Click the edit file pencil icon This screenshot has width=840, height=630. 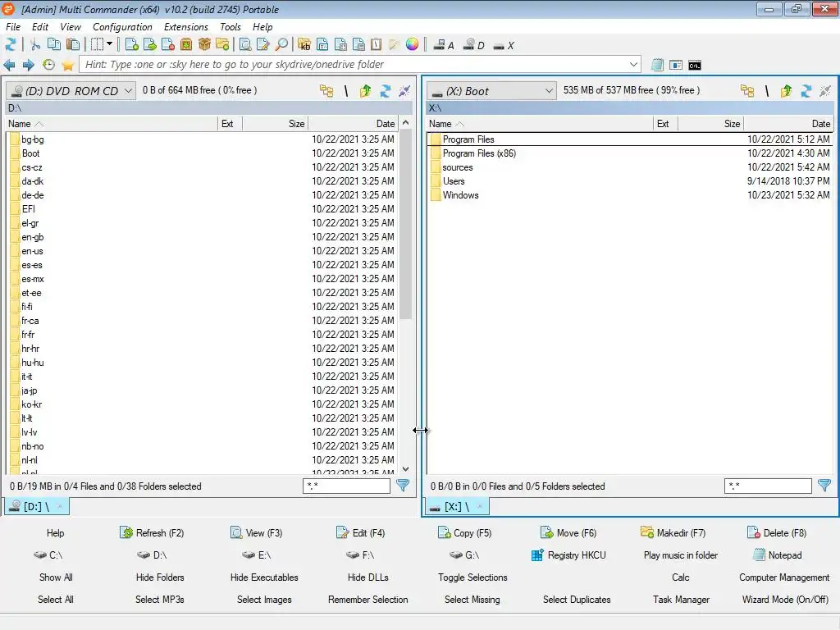(x=263, y=44)
